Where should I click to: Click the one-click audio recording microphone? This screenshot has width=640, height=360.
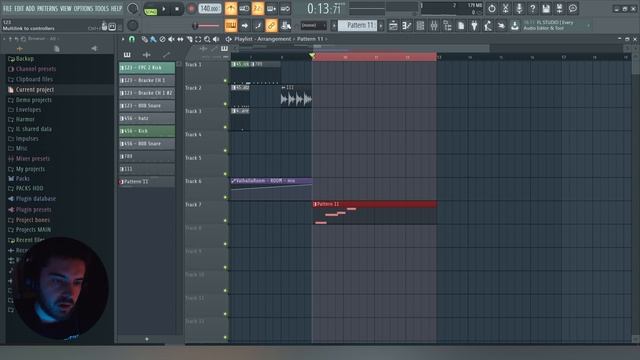tap(519, 9)
